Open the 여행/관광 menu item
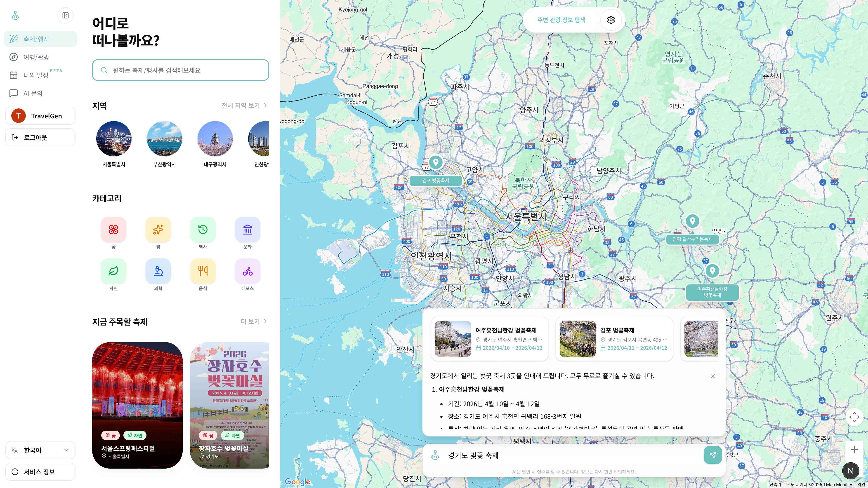 36,57
